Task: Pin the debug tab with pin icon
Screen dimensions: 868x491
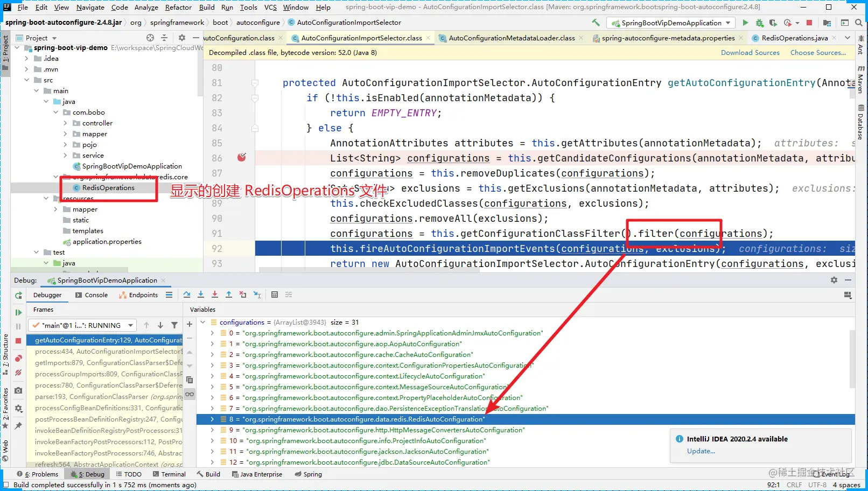Action: (x=18, y=425)
